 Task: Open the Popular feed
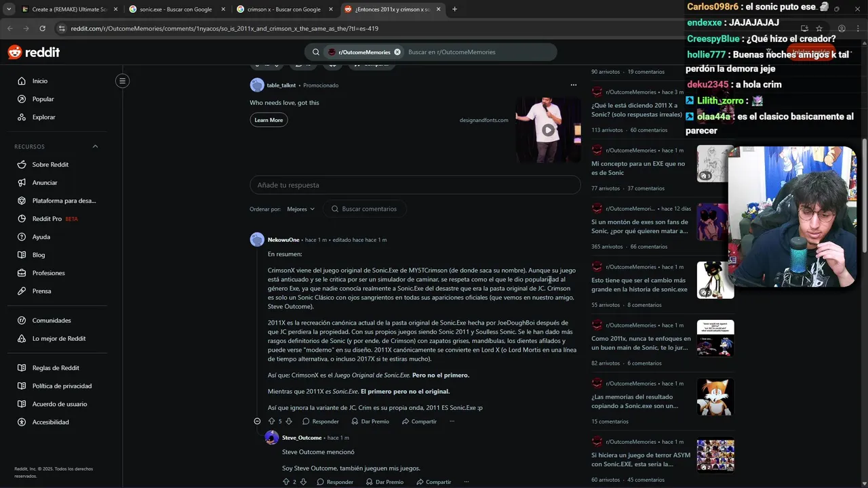43,99
